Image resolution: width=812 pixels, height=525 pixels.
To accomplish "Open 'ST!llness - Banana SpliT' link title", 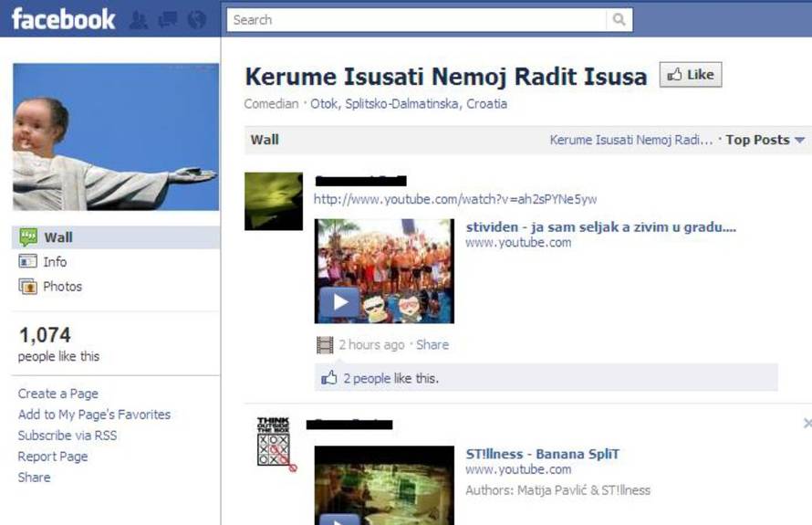I will tap(542, 454).
